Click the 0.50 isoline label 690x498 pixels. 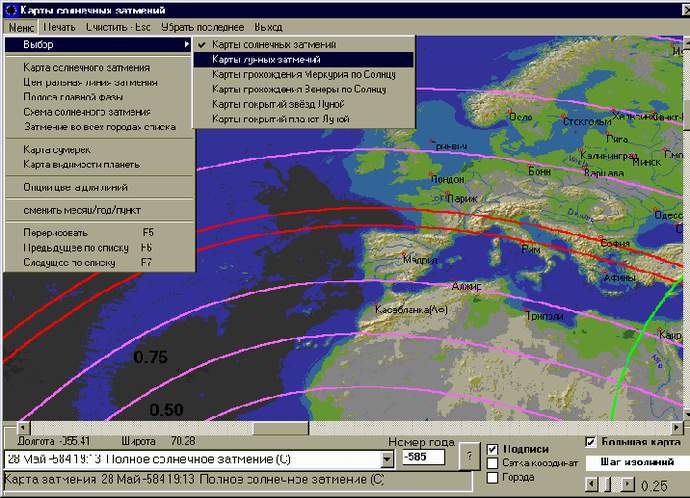(x=166, y=410)
